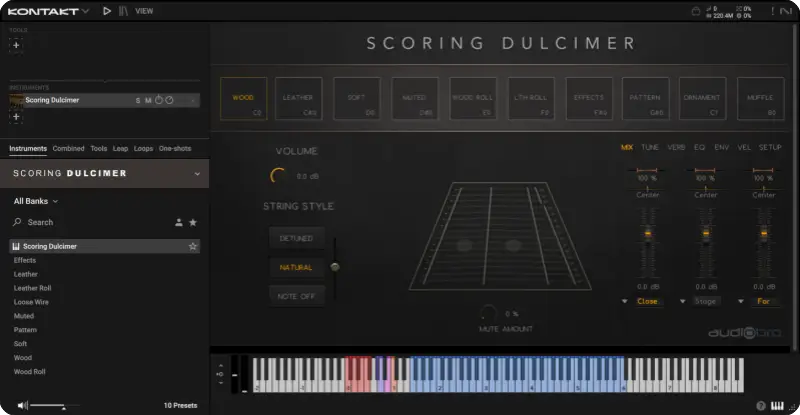
Task: Open the KONTAKT main menu dropdown
Action: (x=48, y=11)
